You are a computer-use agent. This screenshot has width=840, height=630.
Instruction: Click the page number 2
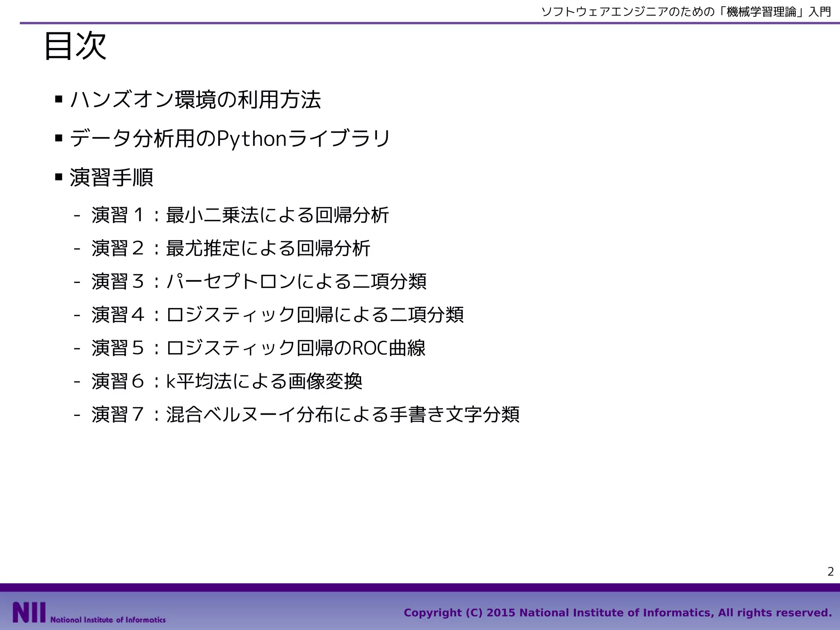click(x=831, y=571)
